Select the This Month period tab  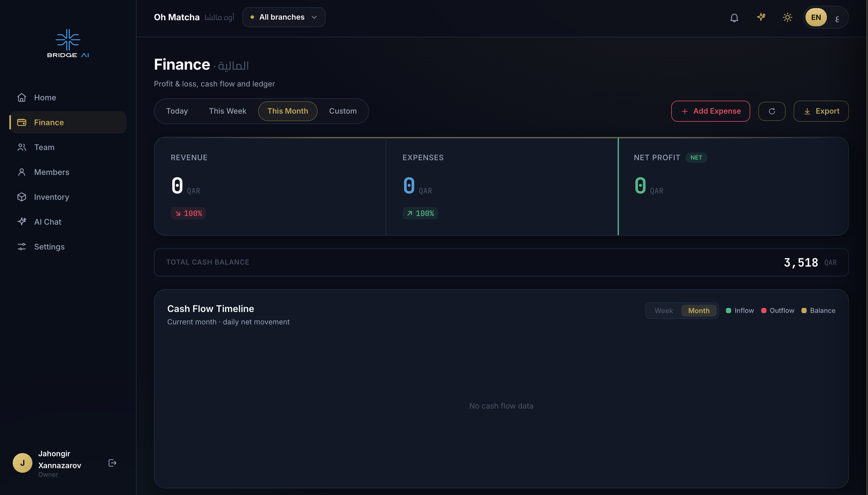click(288, 111)
